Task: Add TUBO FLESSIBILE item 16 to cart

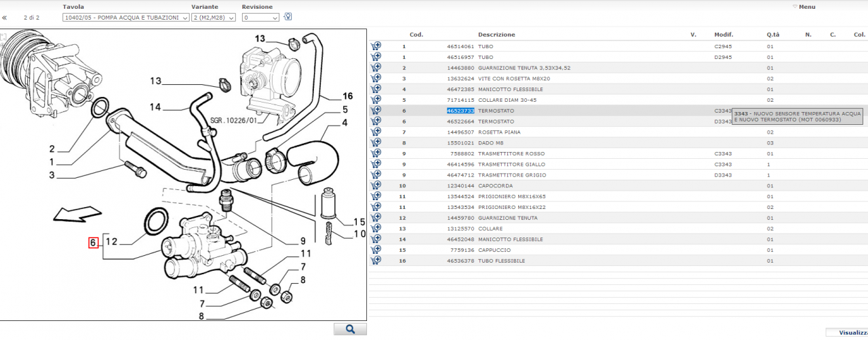Action: click(376, 261)
